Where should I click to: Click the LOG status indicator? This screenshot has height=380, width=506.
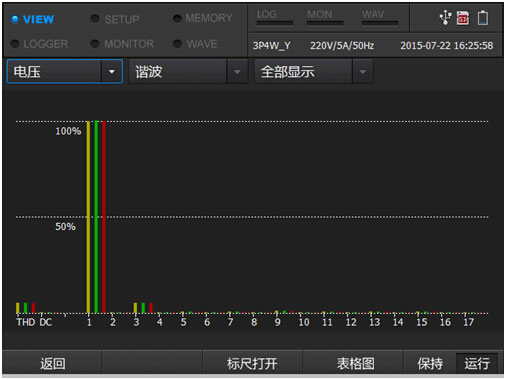click(x=274, y=17)
